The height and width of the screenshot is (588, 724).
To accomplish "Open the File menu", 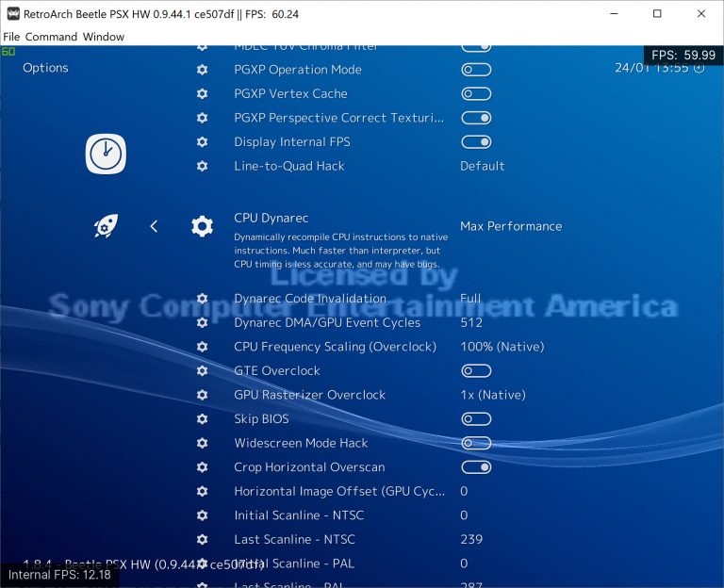I will [x=11, y=37].
